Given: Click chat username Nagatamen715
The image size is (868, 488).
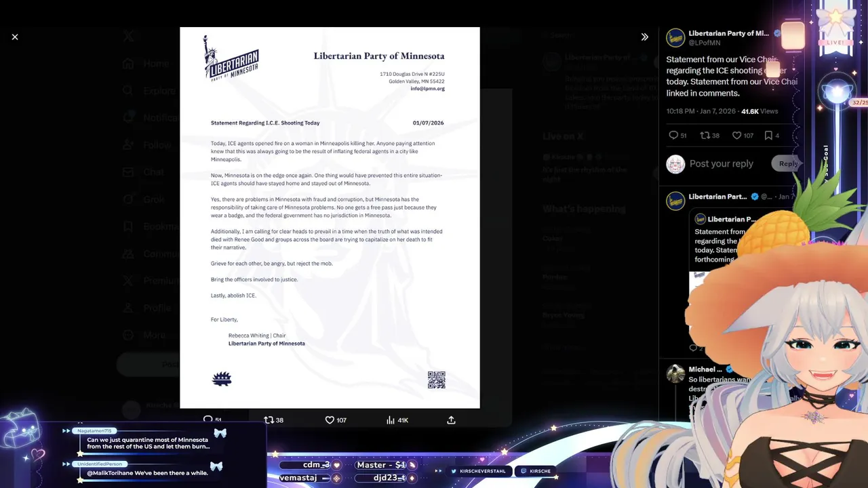Looking at the screenshot, I should (94, 431).
